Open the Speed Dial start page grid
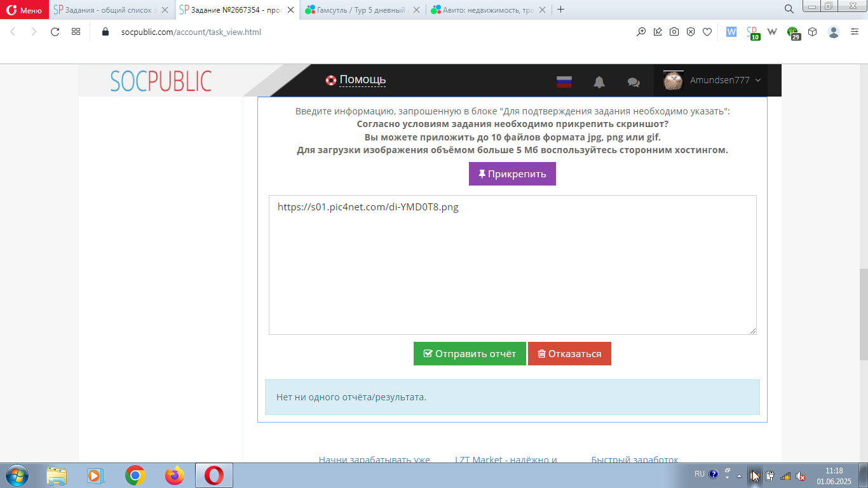 pyautogui.click(x=76, y=32)
